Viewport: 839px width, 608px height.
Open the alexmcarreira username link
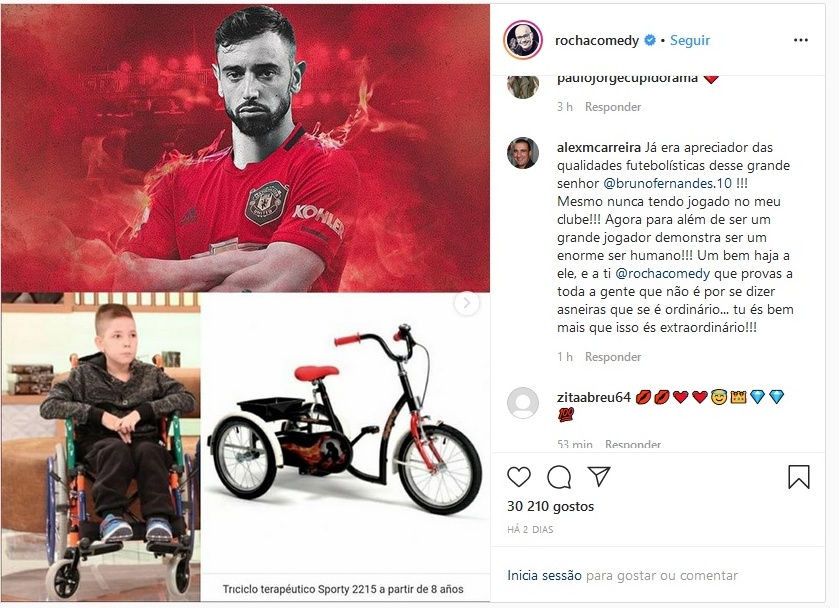[x=598, y=147]
